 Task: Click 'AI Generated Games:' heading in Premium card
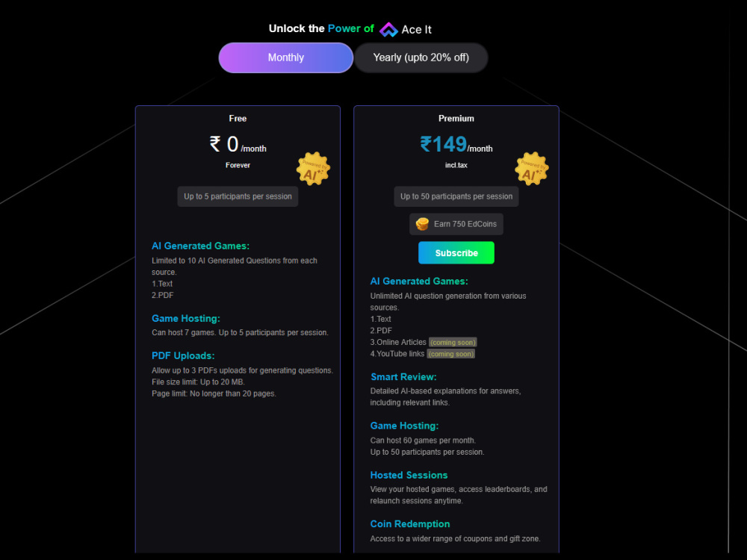[x=419, y=281]
